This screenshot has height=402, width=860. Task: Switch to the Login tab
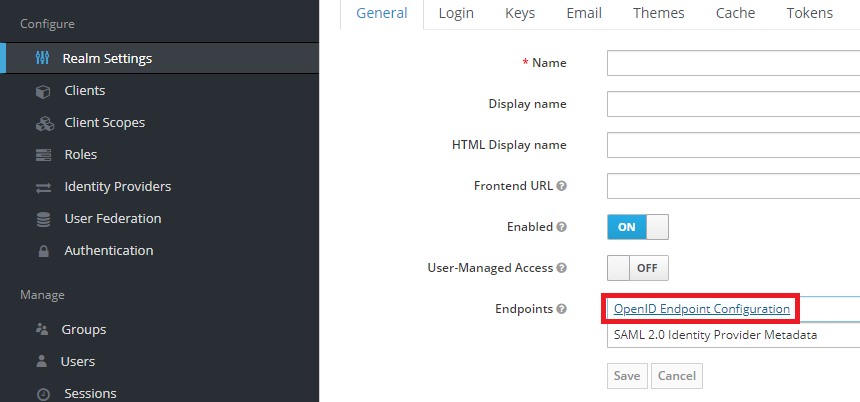456,13
